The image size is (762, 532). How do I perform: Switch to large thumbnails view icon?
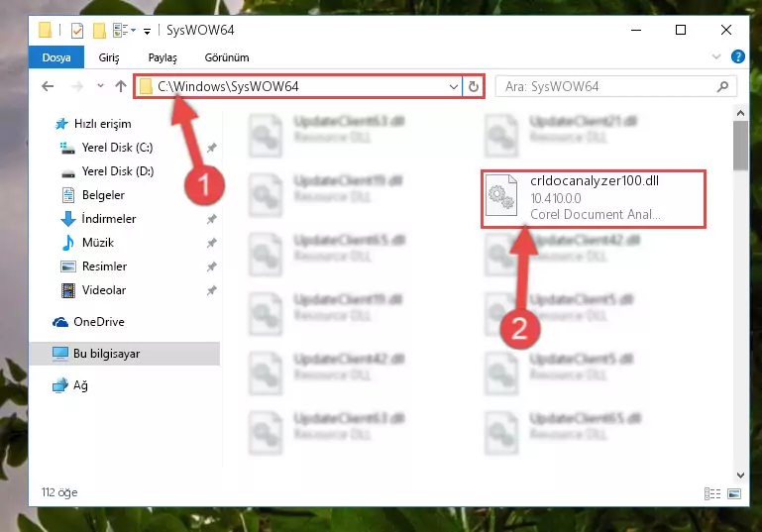734,493
